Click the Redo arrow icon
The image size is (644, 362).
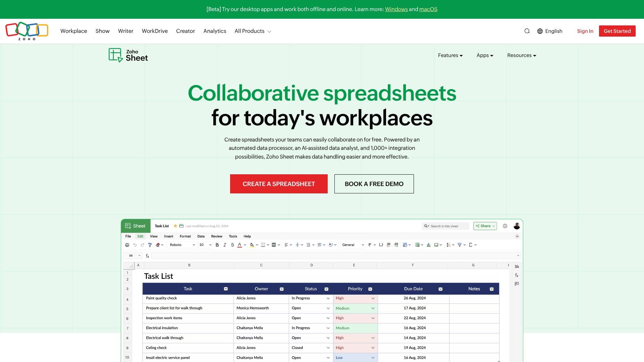(143, 245)
